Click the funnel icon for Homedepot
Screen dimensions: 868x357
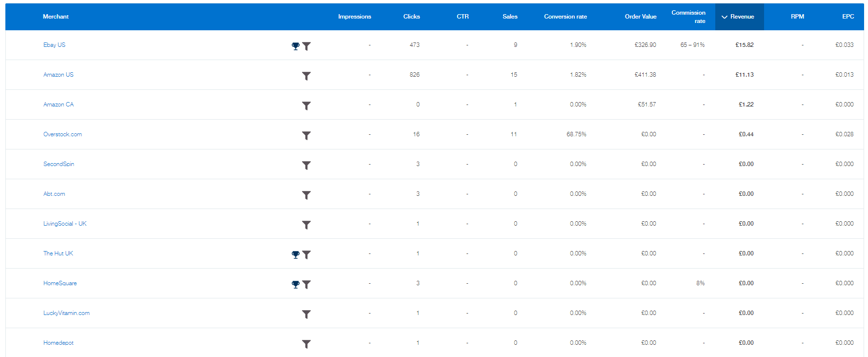coord(306,344)
